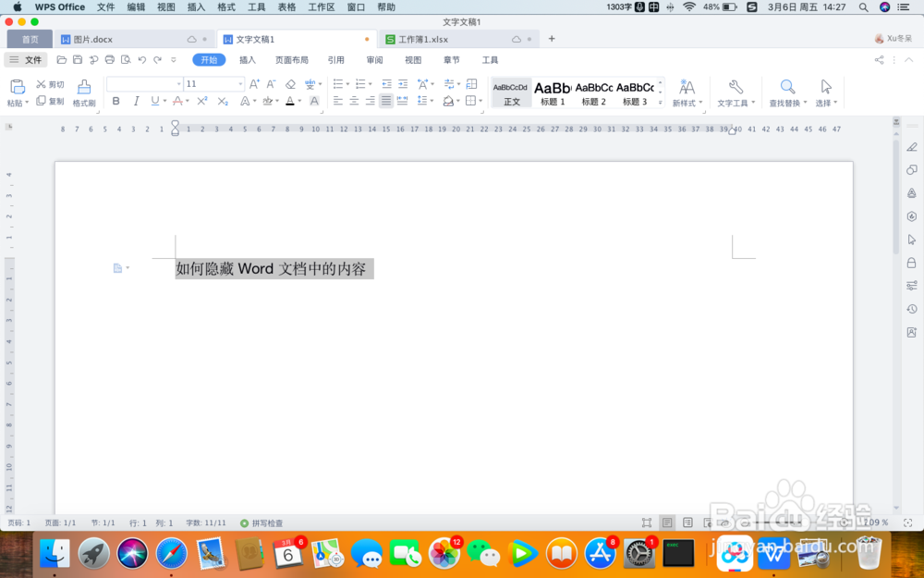Screen dimensions: 924x578
Task: Select the Format Painter (格式刷) tool
Action: pyautogui.click(x=84, y=93)
